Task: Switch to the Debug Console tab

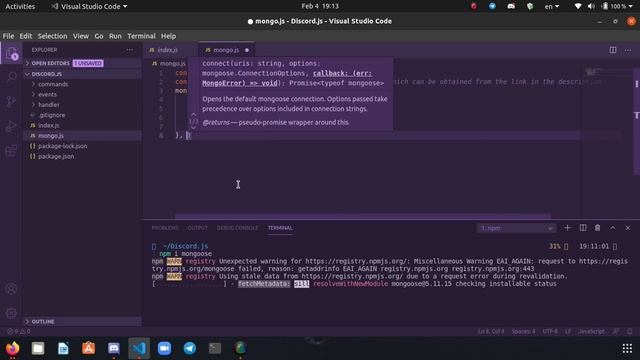Action: (237, 228)
